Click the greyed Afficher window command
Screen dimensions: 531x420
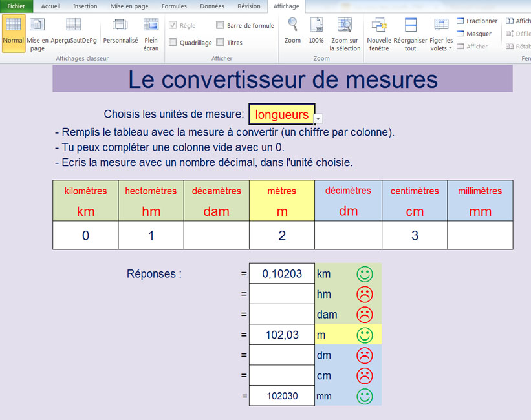[x=472, y=47]
